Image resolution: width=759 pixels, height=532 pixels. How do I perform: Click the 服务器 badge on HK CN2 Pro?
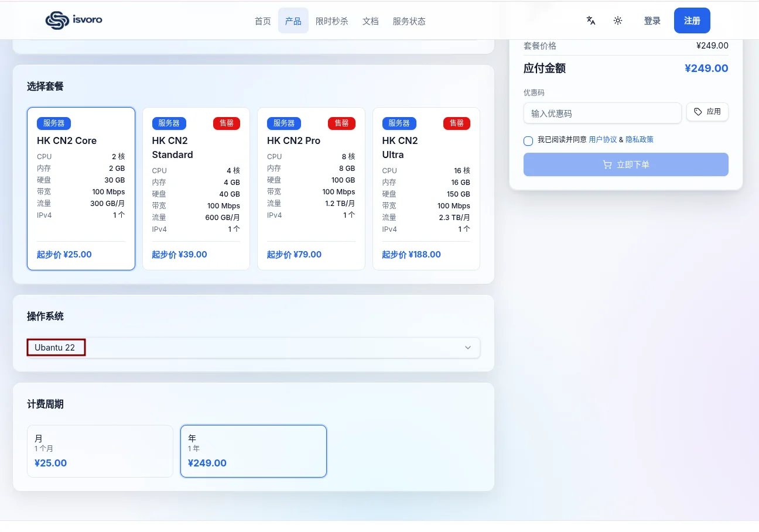(x=284, y=123)
